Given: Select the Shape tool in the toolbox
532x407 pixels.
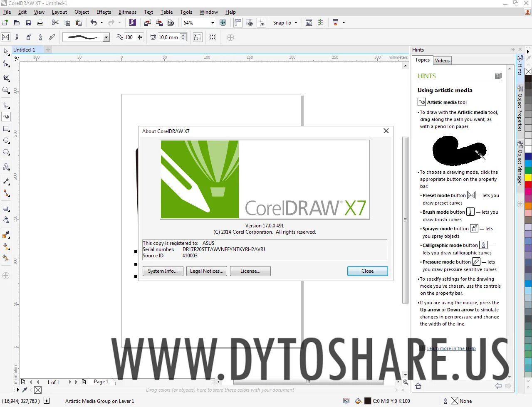Looking at the screenshot, I should [6, 64].
